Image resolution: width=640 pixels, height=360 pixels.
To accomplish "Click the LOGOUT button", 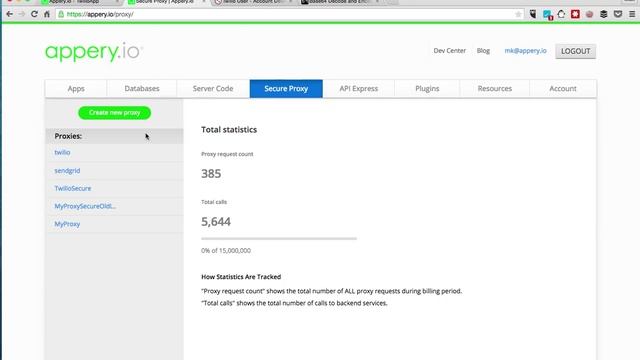I will [576, 51].
